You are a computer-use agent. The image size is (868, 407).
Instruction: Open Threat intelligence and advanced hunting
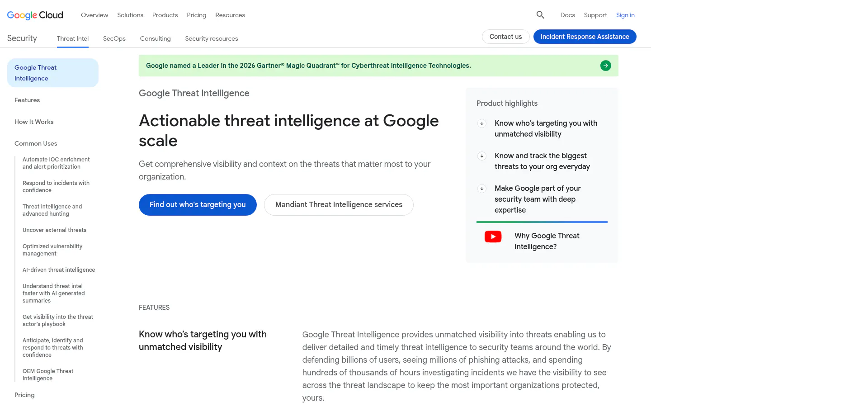click(x=52, y=210)
